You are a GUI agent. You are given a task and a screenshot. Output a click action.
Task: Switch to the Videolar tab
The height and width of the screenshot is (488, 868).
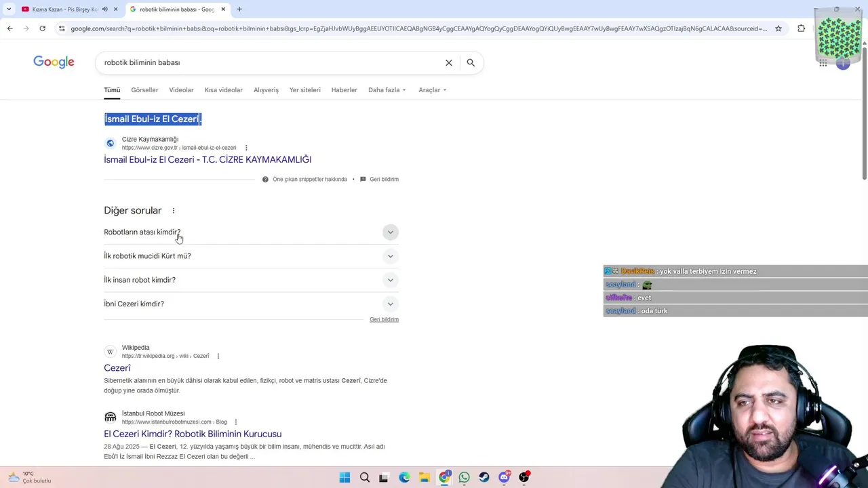point(181,90)
